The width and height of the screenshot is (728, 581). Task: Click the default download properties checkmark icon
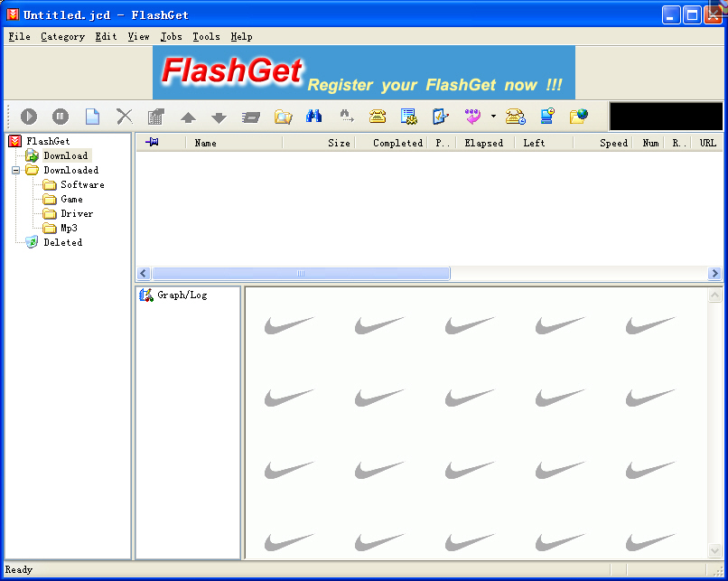(x=440, y=116)
